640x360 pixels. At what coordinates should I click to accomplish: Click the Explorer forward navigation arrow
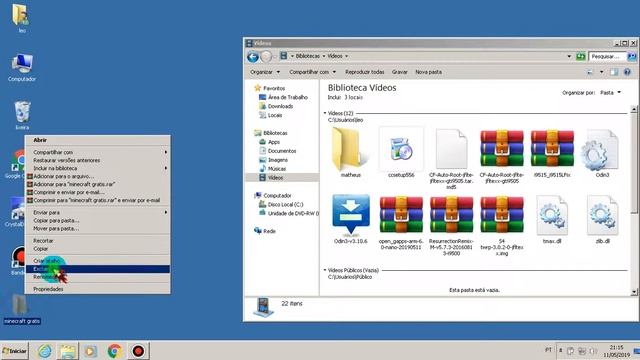[x=266, y=57]
